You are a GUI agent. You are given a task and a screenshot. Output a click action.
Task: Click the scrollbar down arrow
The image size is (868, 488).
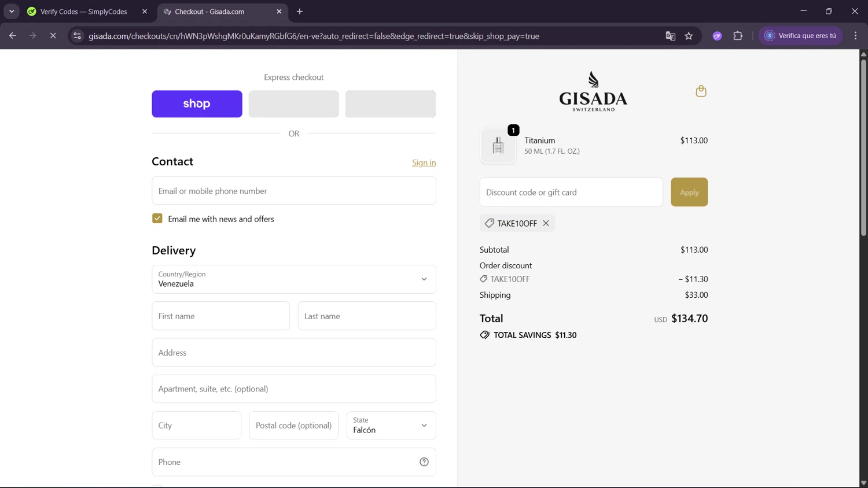tap(863, 483)
